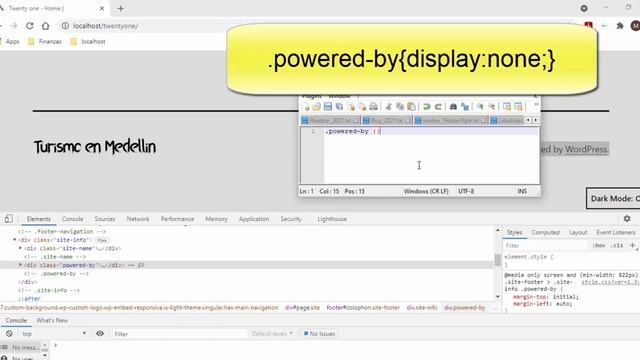
Task: Click the footer#colophon.site-footer breadcrumb
Action: point(363,307)
